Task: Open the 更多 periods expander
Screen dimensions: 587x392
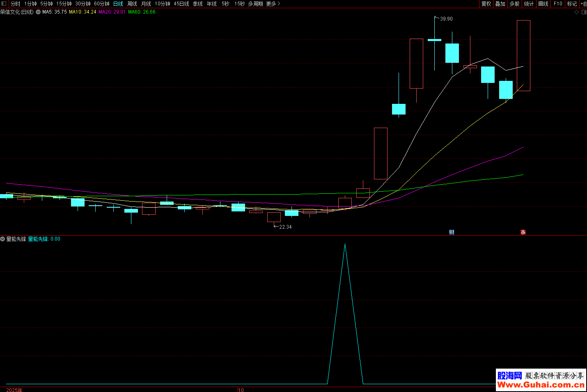Action: tap(273, 4)
